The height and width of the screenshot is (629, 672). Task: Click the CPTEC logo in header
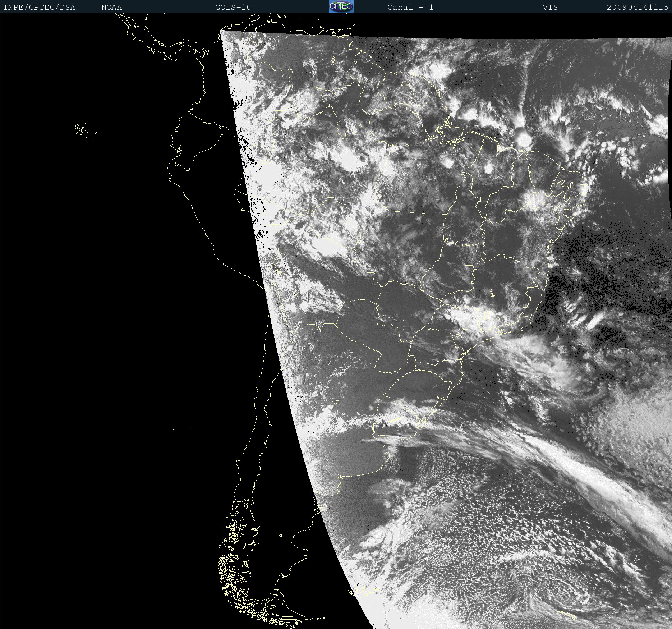tap(341, 6)
